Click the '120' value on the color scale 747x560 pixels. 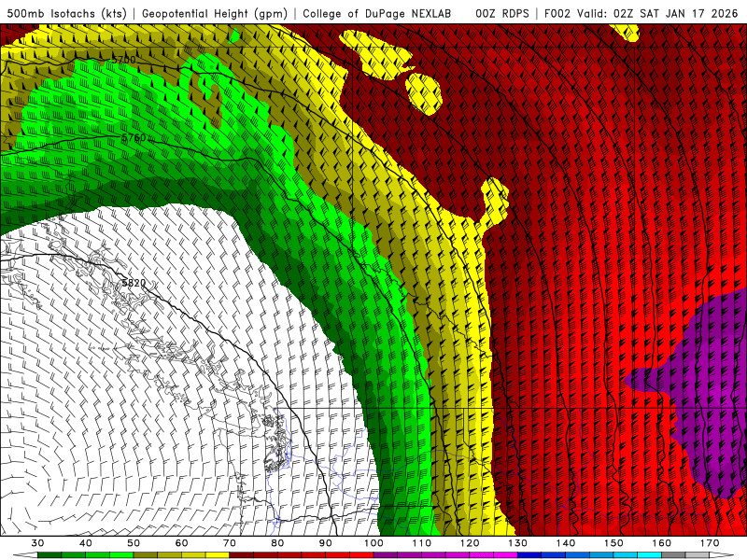pyautogui.click(x=470, y=543)
